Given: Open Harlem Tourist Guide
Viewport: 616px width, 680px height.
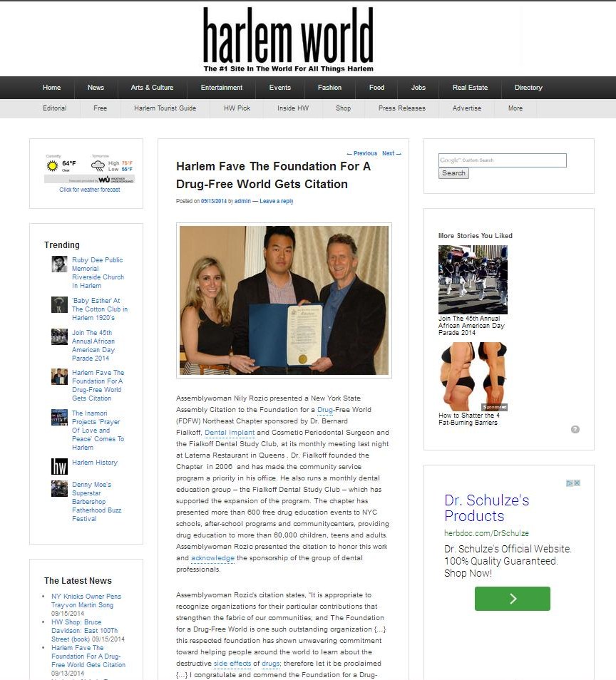Looking at the screenshot, I should [x=165, y=108].
